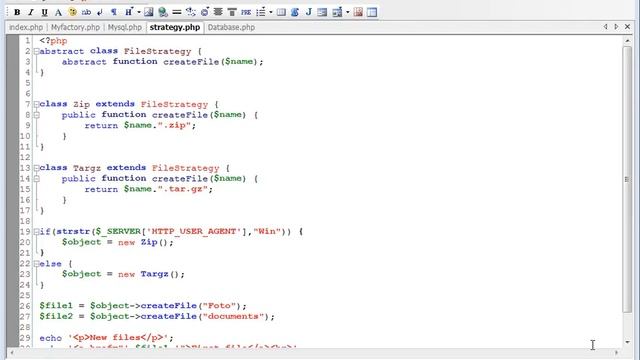Insert a line break with the return-arrow icon

(x=100, y=12)
